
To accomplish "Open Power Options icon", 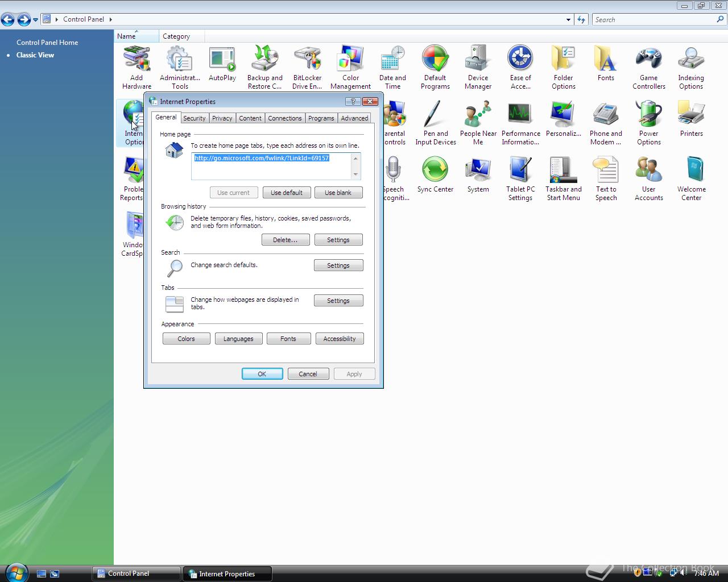I will (x=649, y=123).
